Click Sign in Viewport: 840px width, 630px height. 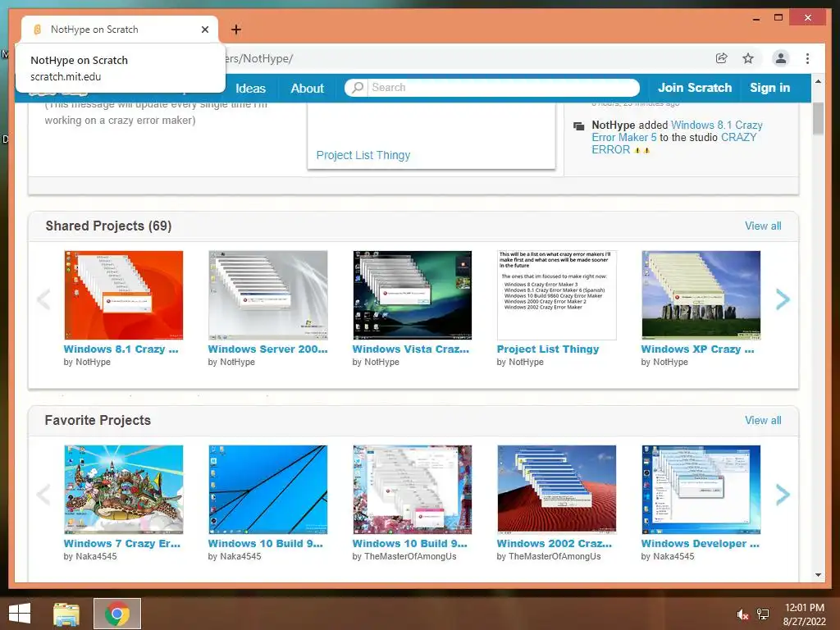[769, 88]
